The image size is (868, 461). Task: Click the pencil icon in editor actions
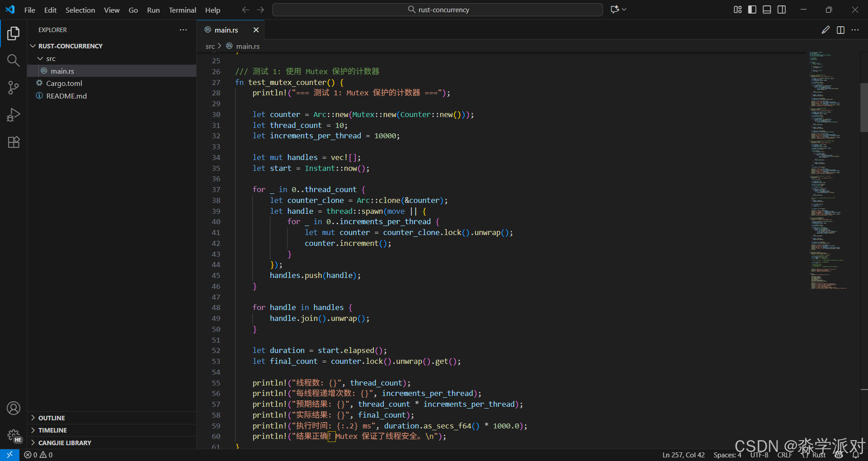click(826, 30)
